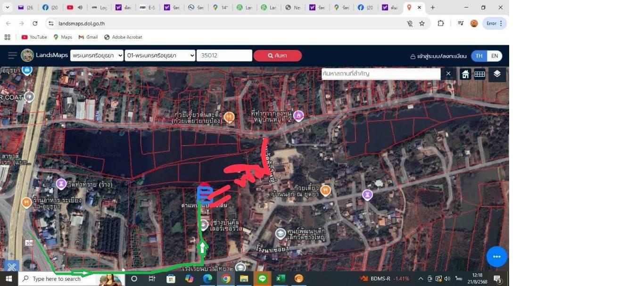Open the Gmail bookmark
The height and width of the screenshot is (286, 644).
click(x=88, y=37)
